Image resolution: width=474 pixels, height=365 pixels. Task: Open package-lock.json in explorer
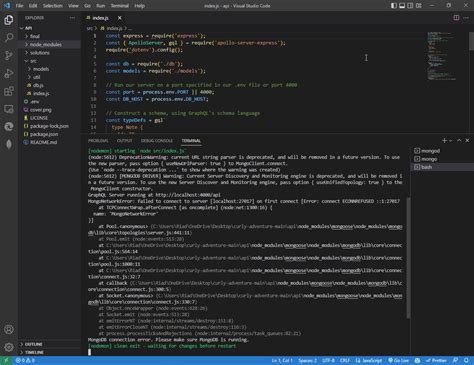coord(50,126)
